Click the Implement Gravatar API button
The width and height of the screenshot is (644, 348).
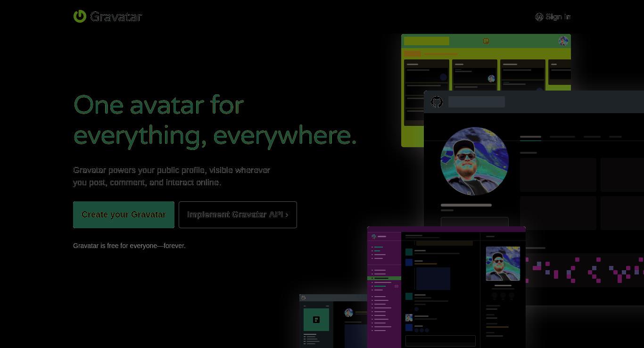click(x=238, y=215)
